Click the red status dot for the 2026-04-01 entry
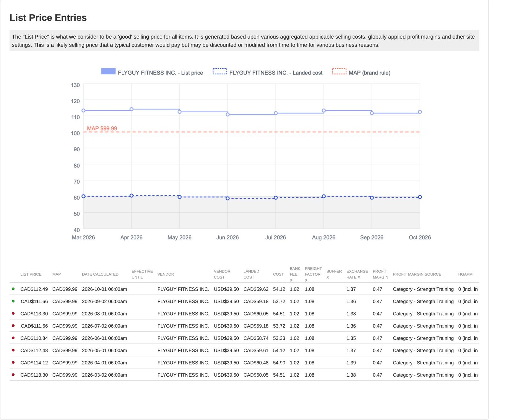The height and width of the screenshot is (420, 507). click(13, 362)
